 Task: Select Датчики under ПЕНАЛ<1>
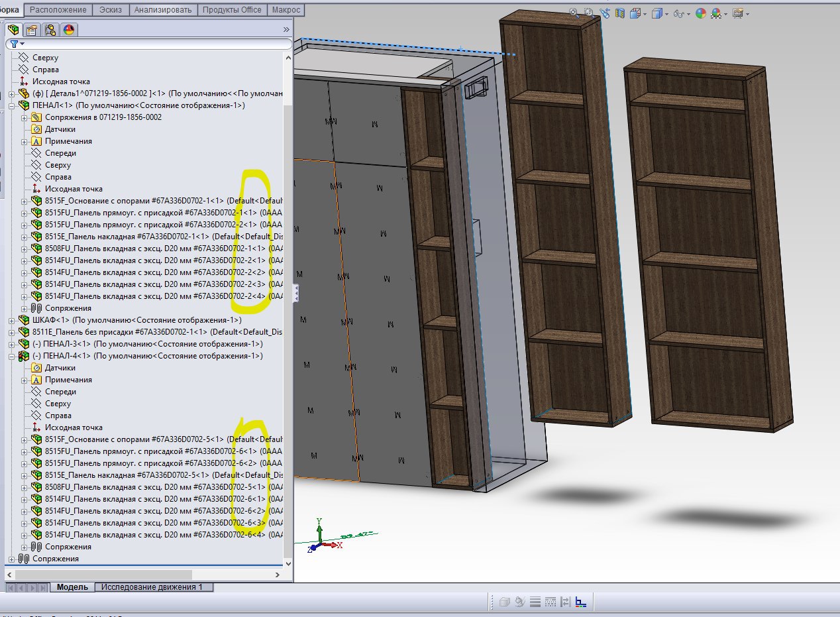point(60,129)
